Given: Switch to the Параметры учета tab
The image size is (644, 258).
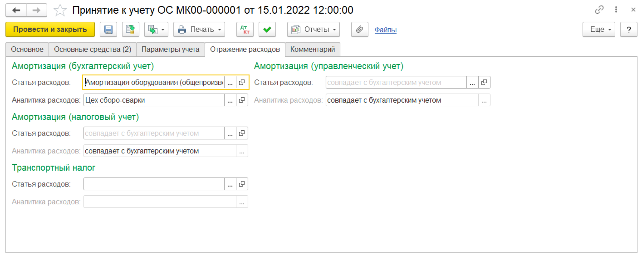Looking at the screenshot, I should click(x=170, y=49).
